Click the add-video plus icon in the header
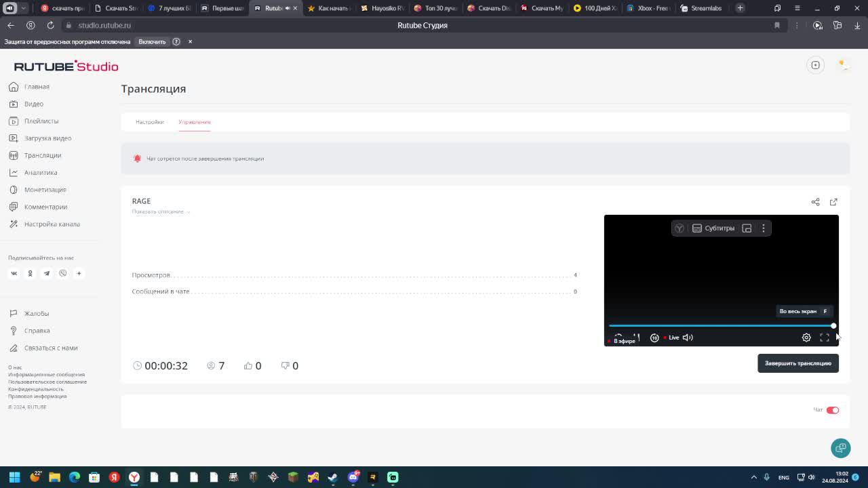The width and height of the screenshot is (868, 488). pos(816,65)
